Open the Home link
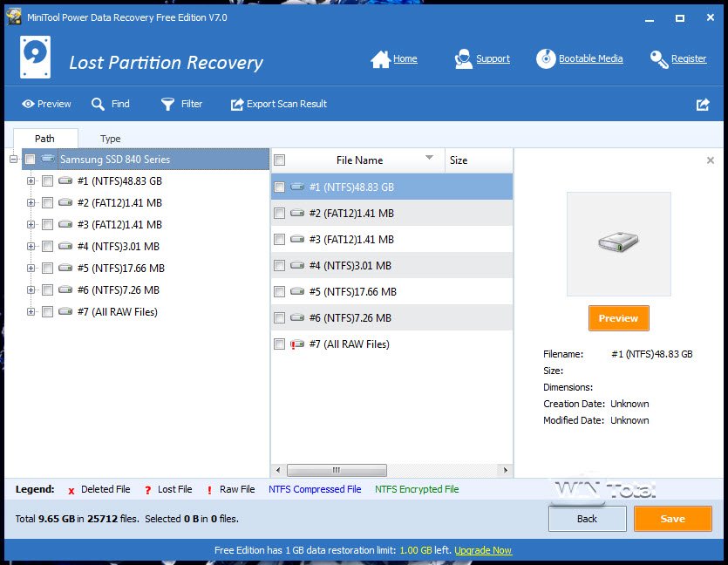Screen dimensions: 728x565 point(405,58)
